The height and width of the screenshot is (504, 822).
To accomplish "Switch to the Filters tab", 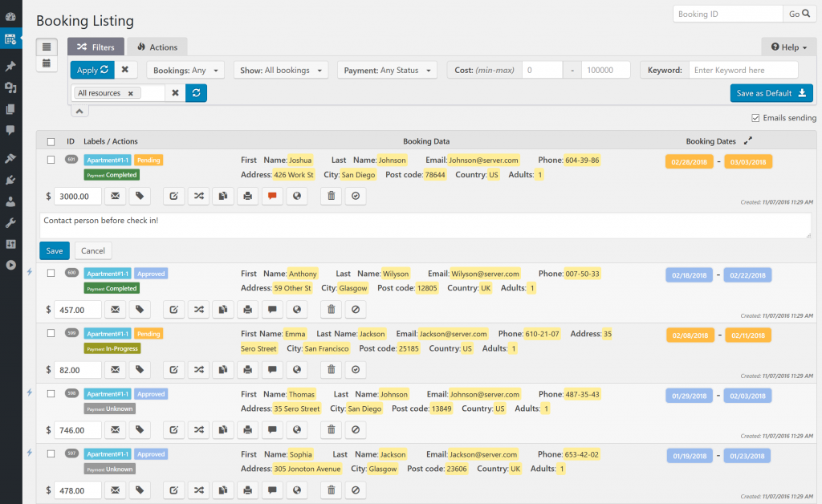I will [x=95, y=47].
